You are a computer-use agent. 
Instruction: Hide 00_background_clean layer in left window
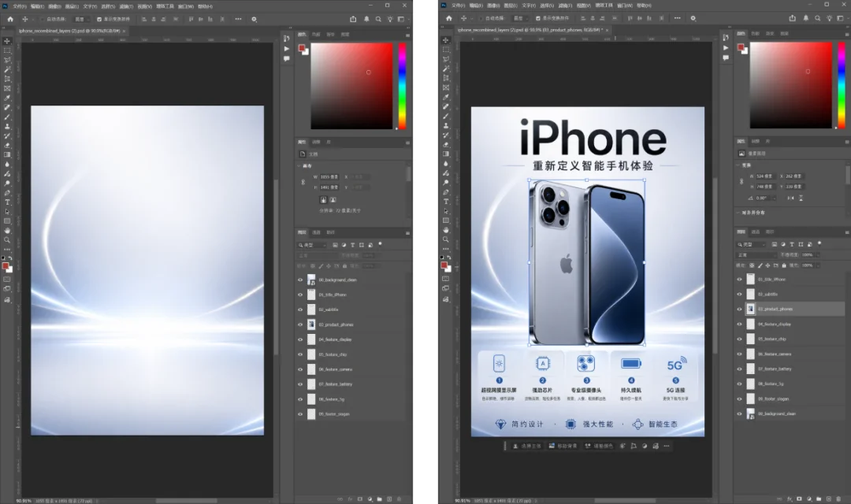300,280
